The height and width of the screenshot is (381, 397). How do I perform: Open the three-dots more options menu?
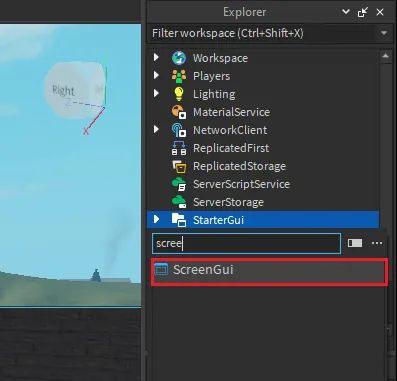(377, 243)
